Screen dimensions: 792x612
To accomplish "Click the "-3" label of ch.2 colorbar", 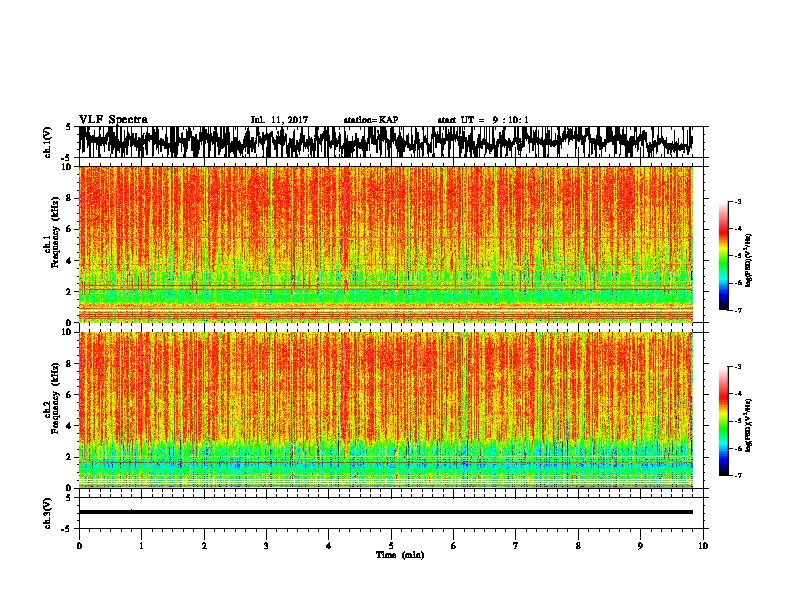I will pos(737,367).
